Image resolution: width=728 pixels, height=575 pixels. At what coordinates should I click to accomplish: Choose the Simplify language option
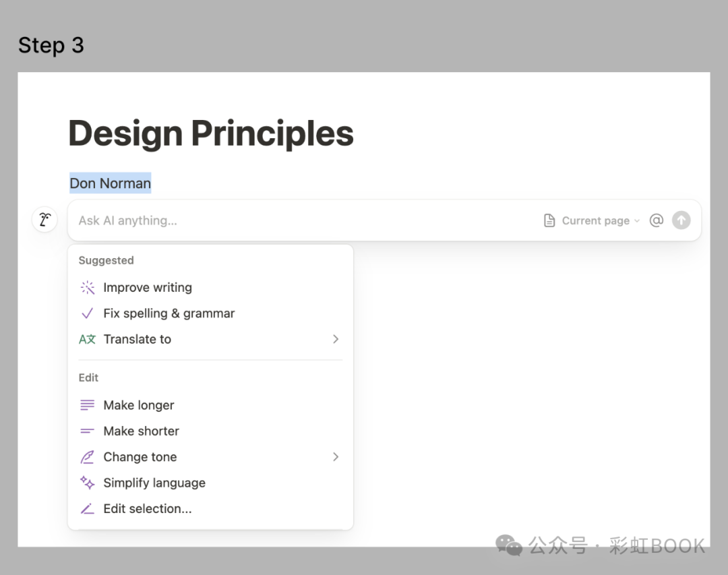tap(154, 483)
